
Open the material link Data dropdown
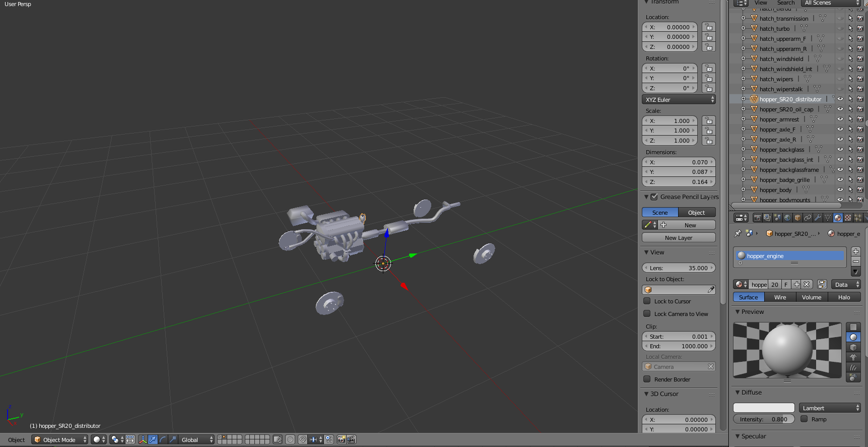point(845,285)
